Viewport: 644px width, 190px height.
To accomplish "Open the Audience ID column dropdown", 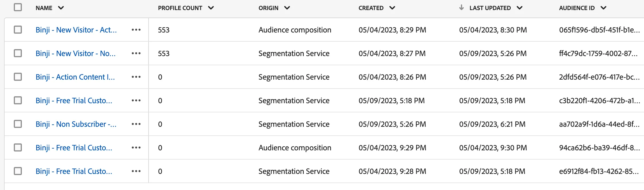I will tap(603, 8).
